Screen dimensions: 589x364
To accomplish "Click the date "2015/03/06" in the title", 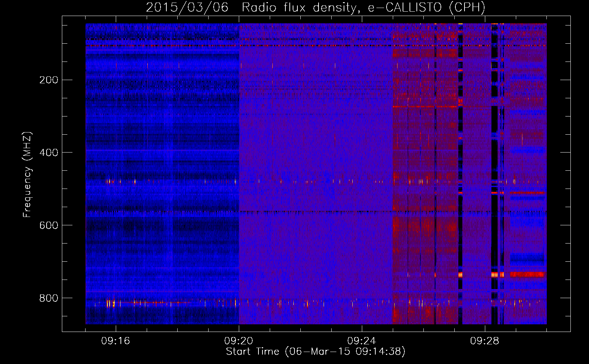I will pos(187,7).
